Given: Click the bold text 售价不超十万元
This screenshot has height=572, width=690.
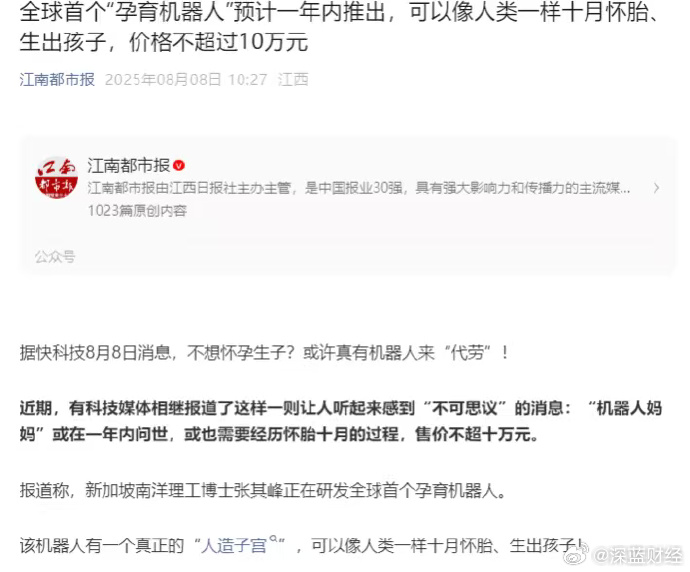Looking at the screenshot, I should coord(477,434).
